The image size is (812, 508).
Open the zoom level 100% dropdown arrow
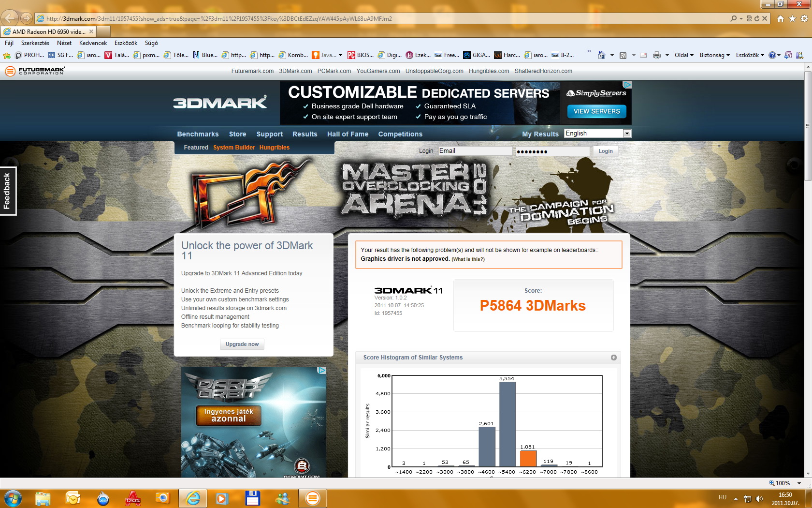click(x=799, y=483)
